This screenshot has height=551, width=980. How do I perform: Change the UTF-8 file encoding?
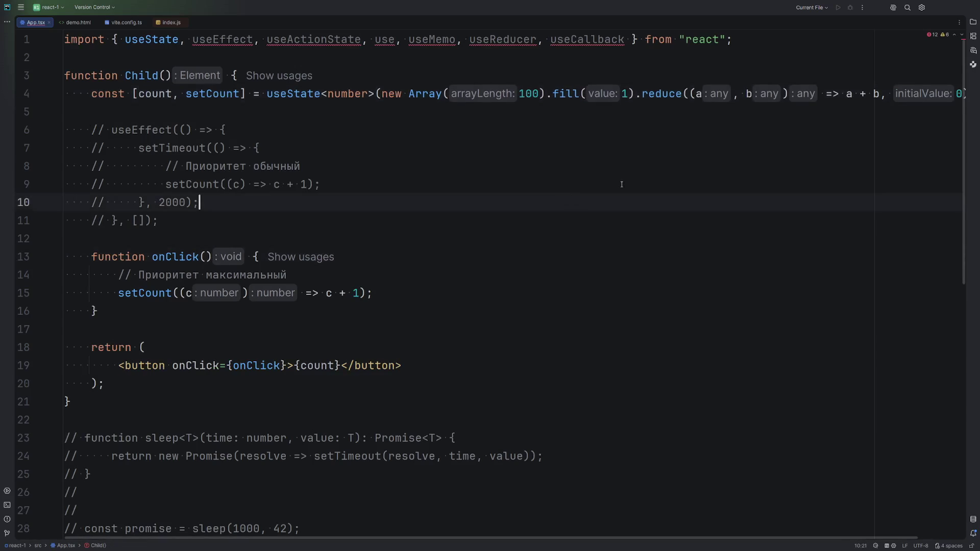point(921,545)
